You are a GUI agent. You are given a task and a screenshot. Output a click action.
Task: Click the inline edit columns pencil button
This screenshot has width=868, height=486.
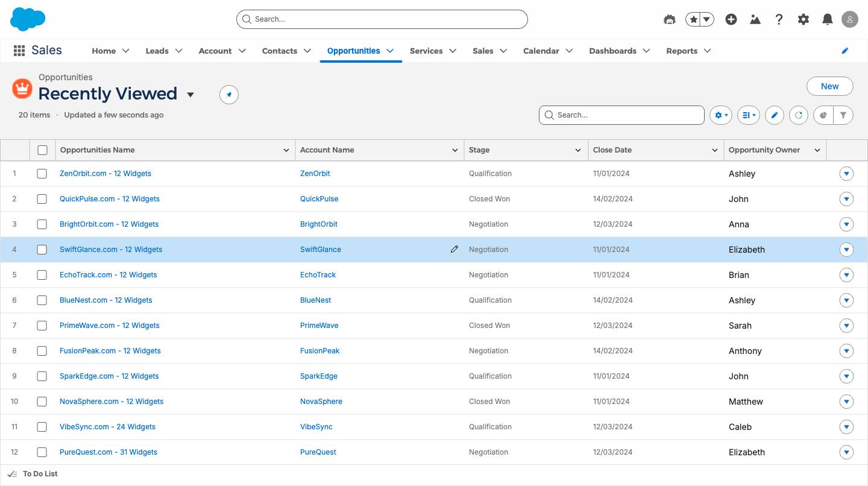tap(775, 115)
